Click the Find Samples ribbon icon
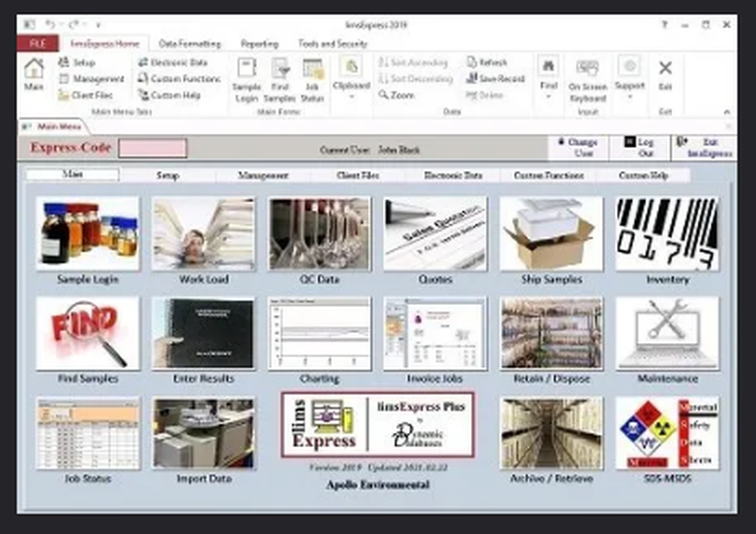The width and height of the screenshot is (756, 534). (x=280, y=80)
